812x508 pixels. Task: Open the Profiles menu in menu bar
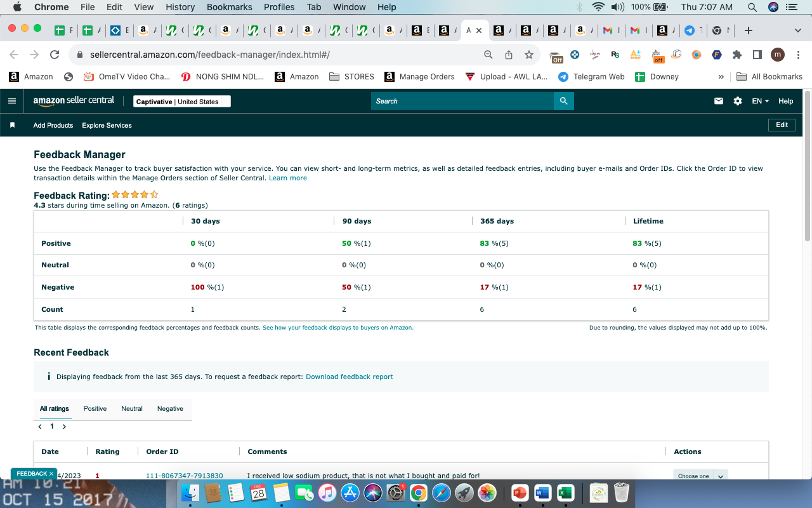pyautogui.click(x=279, y=7)
